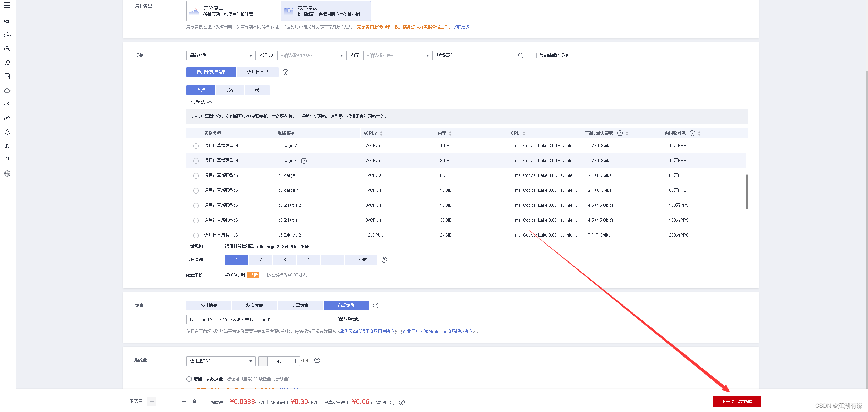
Task: Open the 通用型SSD disk type dropdown
Action: 221,361
